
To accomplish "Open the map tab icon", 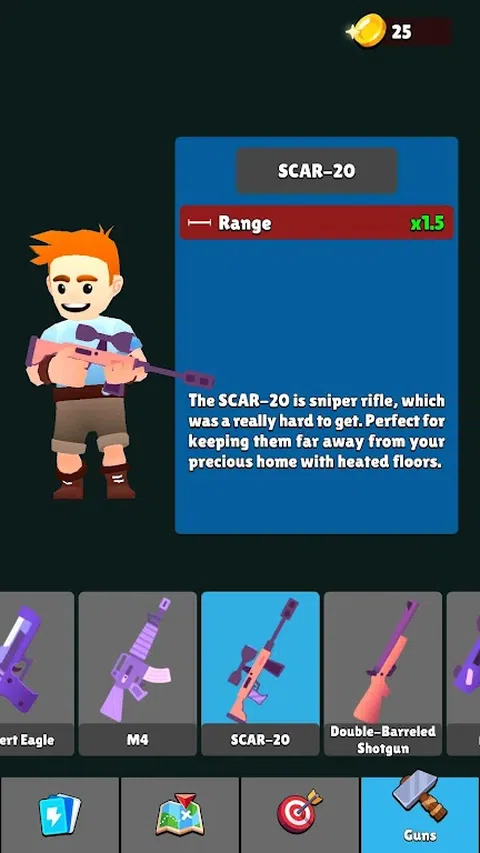I will coord(180,815).
